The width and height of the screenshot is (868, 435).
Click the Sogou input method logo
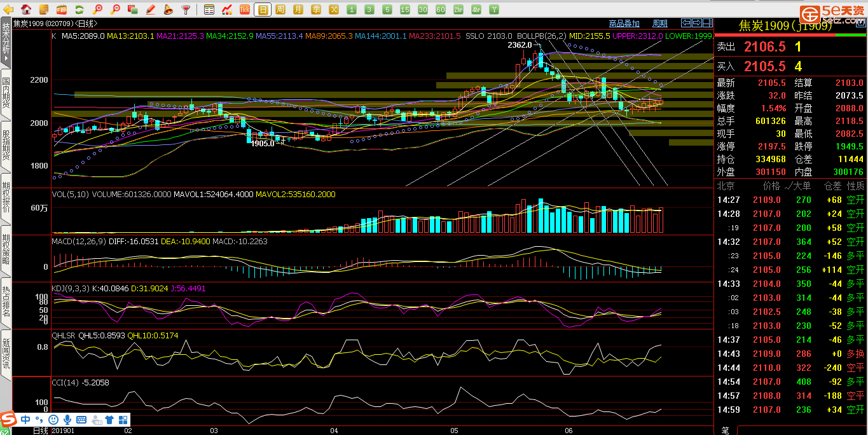pyautogui.click(x=8, y=420)
